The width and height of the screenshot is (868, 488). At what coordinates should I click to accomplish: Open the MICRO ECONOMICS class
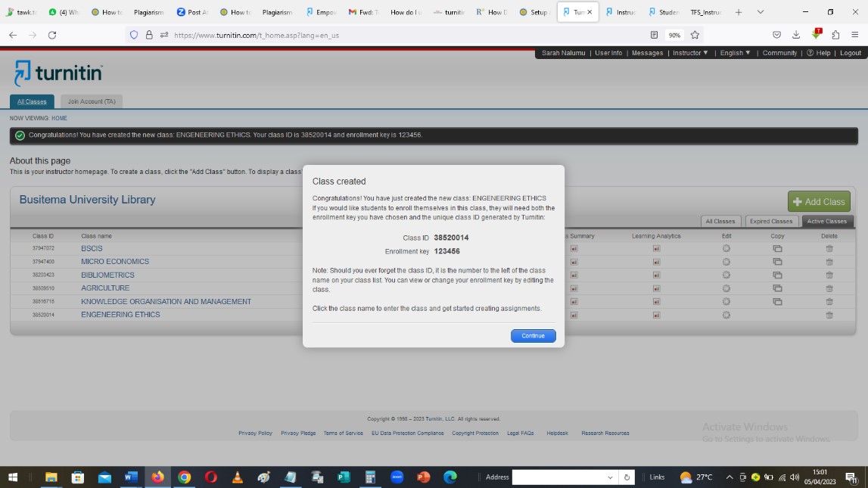click(115, 262)
